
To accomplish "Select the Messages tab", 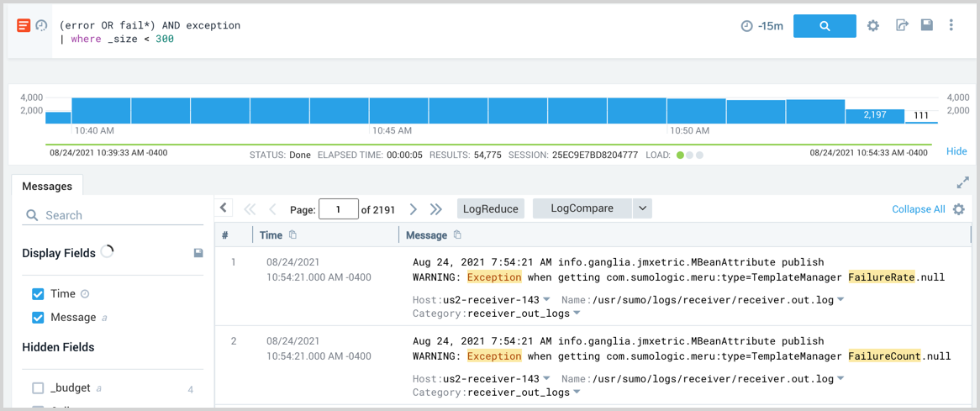I will pyautogui.click(x=47, y=187).
